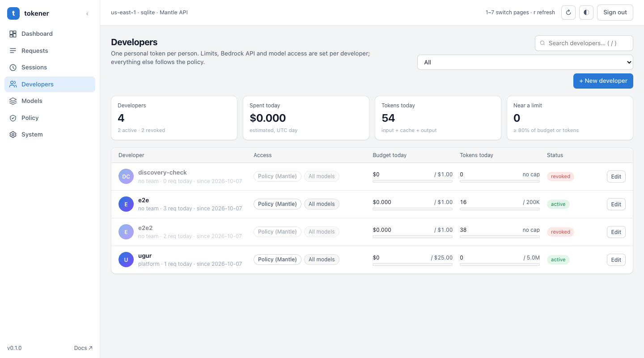Open the Models menu item
The image size is (644, 358).
pos(50,101)
